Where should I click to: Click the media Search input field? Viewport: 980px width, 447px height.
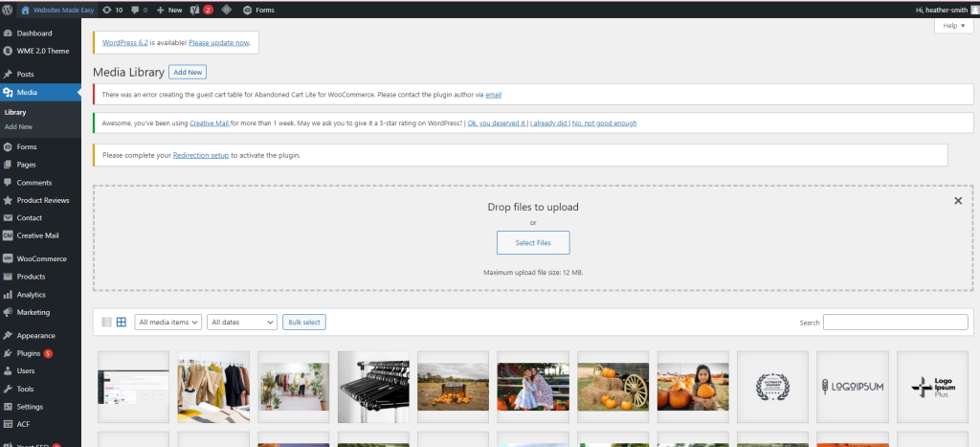pyautogui.click(x=895, y=323)
